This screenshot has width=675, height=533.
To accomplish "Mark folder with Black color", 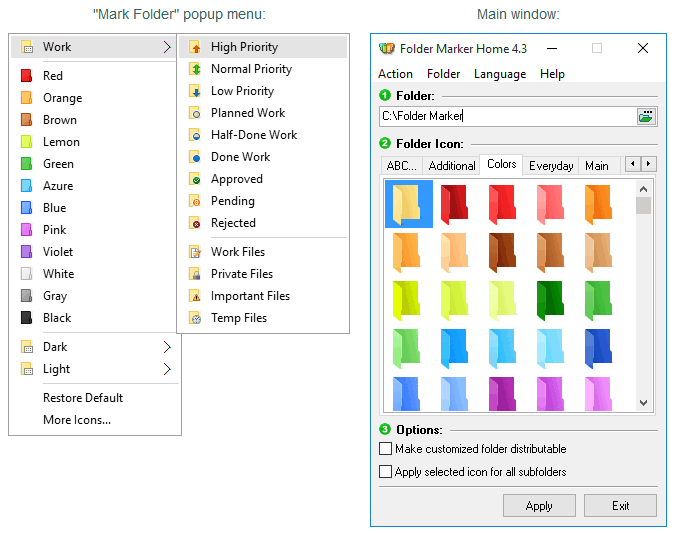I will (x=94, y=318).
